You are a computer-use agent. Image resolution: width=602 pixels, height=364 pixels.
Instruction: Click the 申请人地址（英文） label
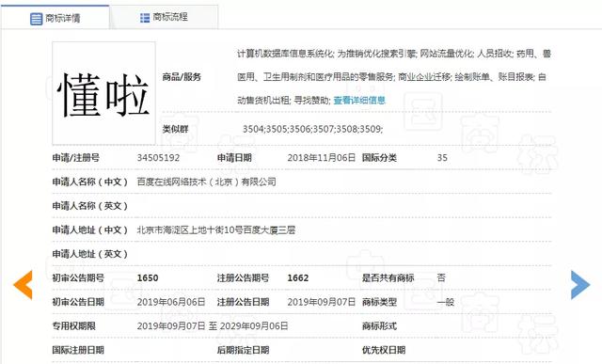90,254
